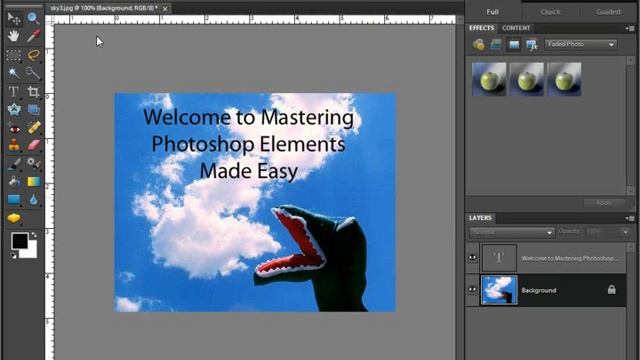Image resolution: width=640 pixels, height=360 pixels.
Task: Open the layer blend mode dropdown
Action: [x=512, y=232]
